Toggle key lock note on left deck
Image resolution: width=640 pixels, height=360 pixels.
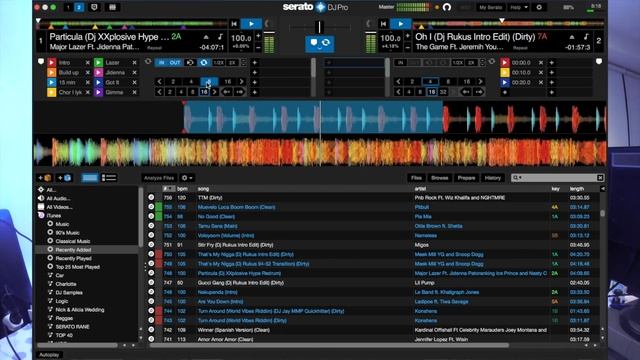pos(220,37)
